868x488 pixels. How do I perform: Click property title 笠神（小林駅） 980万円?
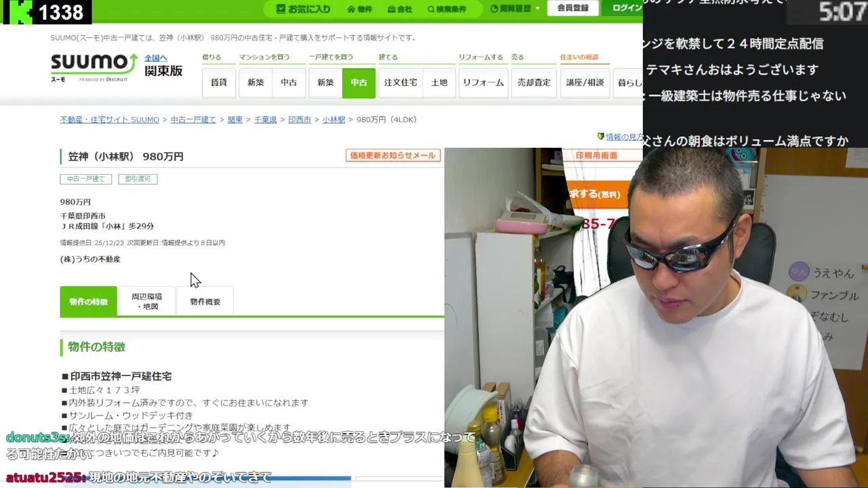[125, 157]
